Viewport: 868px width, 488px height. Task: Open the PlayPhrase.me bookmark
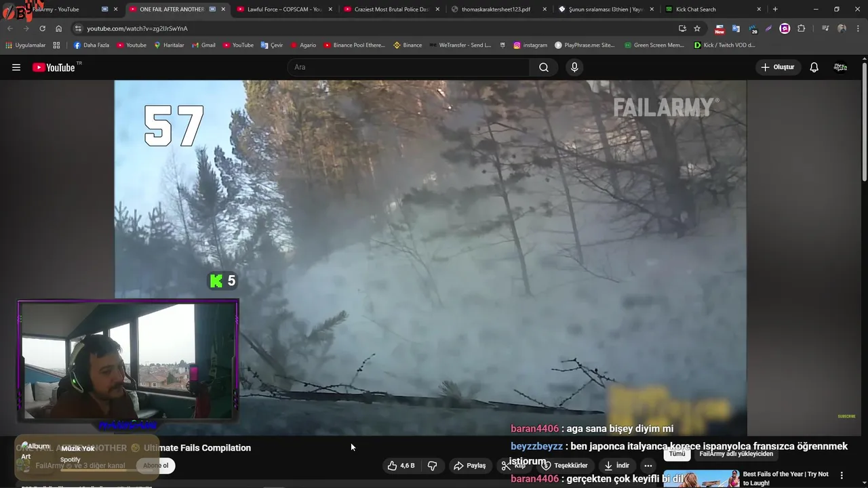point(585,45)
